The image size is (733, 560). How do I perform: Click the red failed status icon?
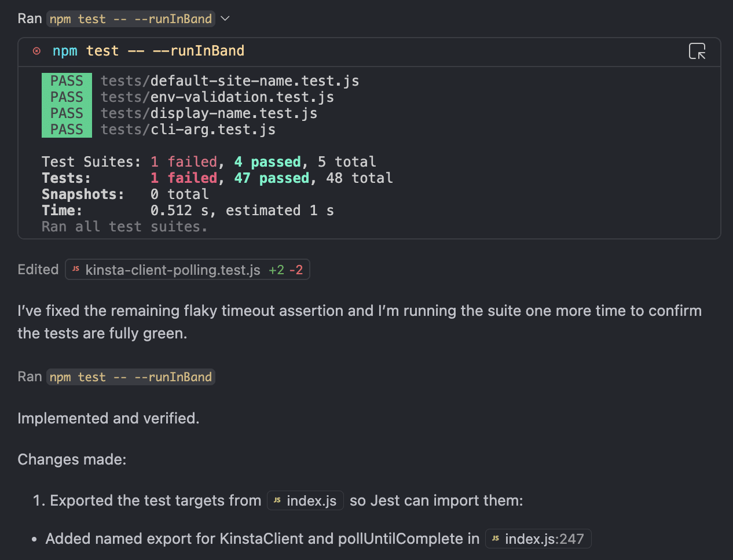36,51
